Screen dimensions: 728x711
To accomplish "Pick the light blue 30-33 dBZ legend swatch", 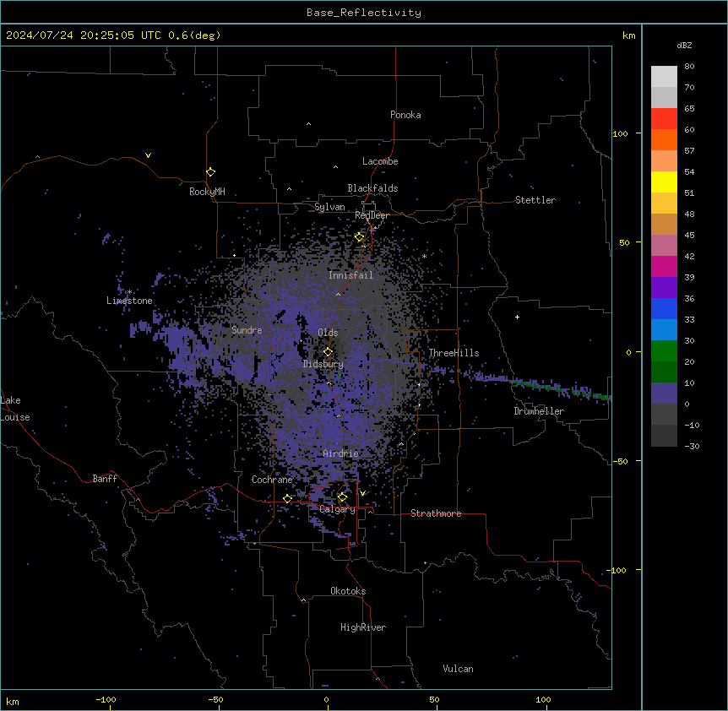I will 664,330.
